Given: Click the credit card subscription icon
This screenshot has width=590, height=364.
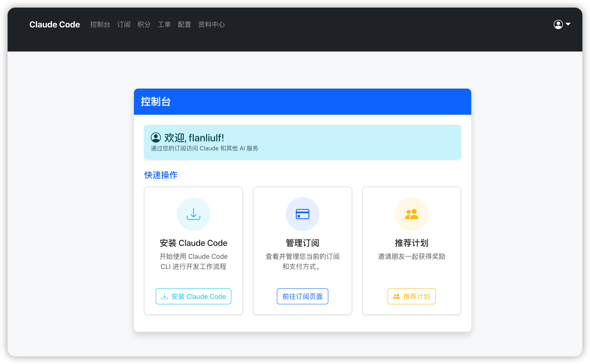Looking at the screenshot, I should [302, 214].
